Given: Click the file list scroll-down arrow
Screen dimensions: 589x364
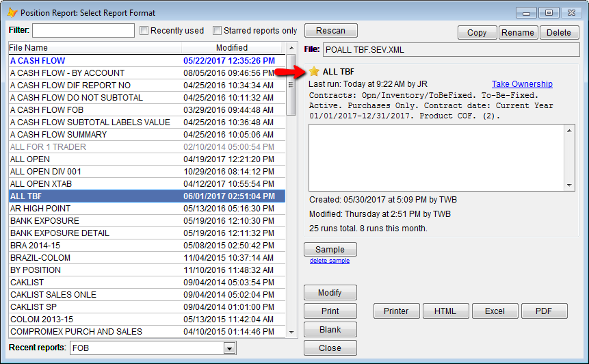Looking at the screenshot, I should coord(291,332).
